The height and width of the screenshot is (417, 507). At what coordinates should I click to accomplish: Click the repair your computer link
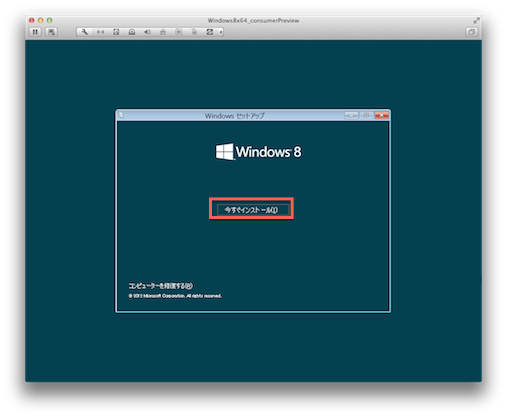pyautogui.click(x=161, y=286)
